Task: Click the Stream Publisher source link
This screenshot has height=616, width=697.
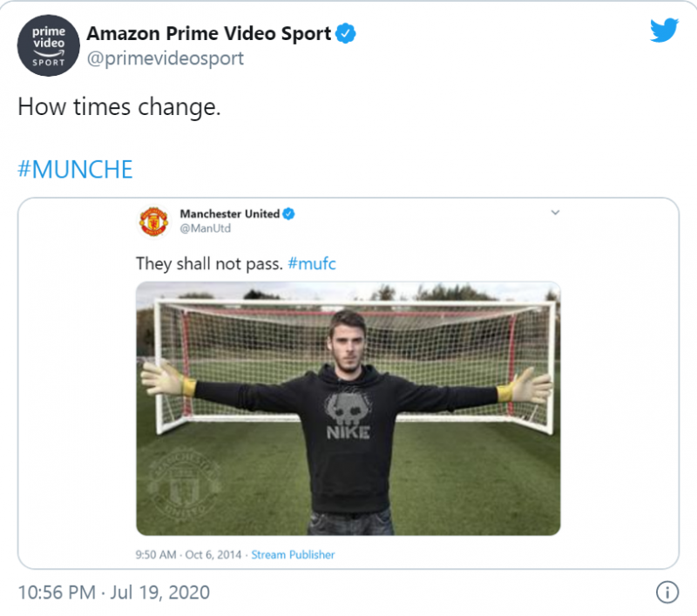Action: (293, 554)
